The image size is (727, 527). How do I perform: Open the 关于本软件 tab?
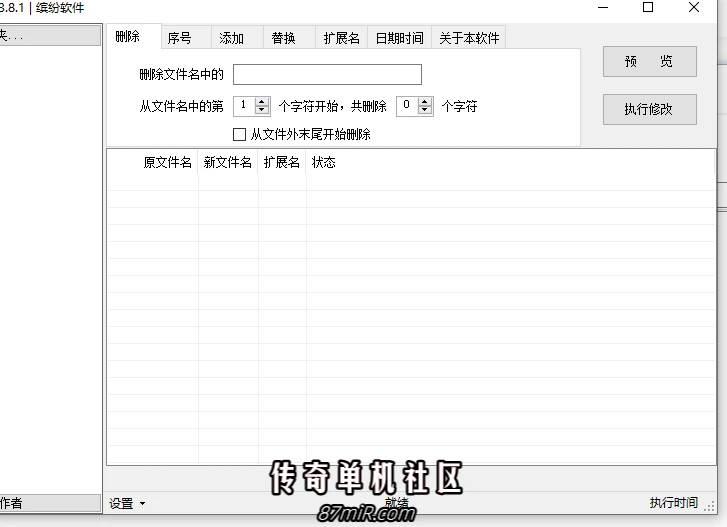click(469, 38)
